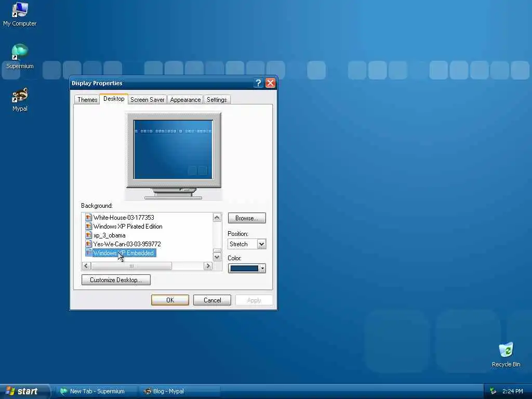The width and height of the screenshot is (532, 399).
Task: Click the network tray icon near the clock
Action: pyautogui.click(x=493, y=391)
